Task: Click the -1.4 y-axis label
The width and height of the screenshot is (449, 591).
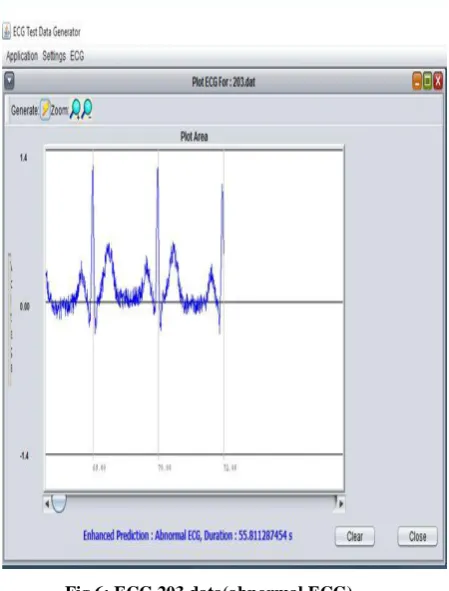Action: click(24, 456)
